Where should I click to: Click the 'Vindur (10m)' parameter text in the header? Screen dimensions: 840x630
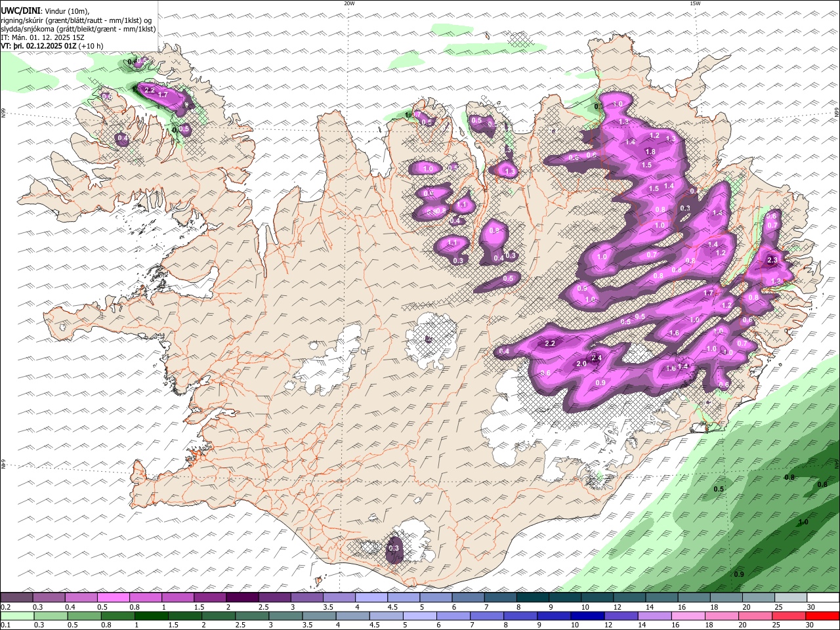pyautogui.click(x=66, y=11)
